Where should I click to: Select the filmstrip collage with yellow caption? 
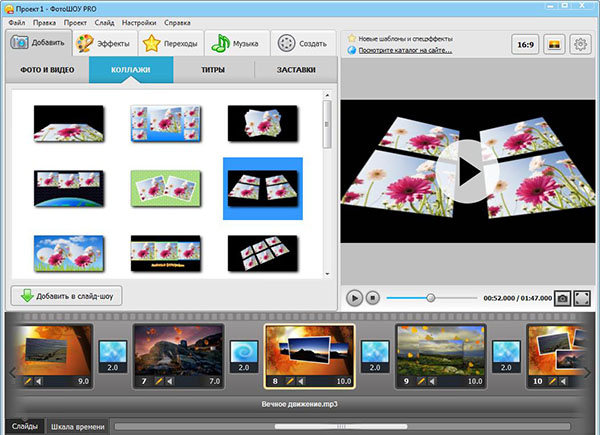click(x=166, y=254)
